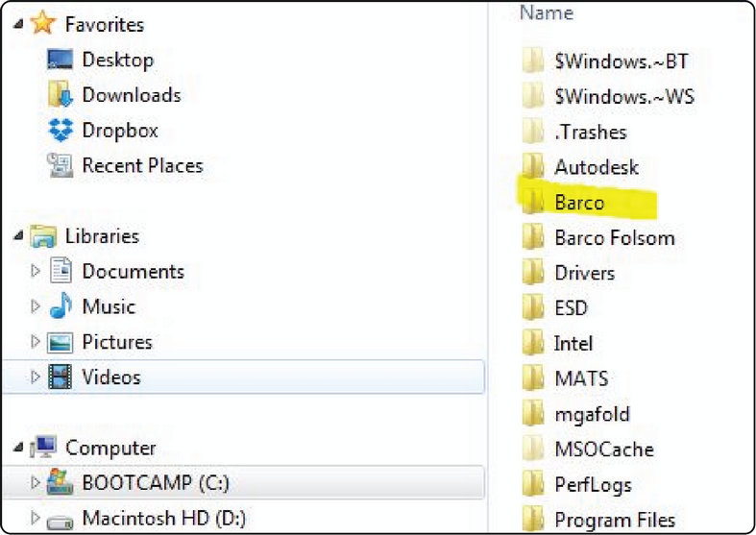The width and height of the screenshot is (756, 535).
Task: Collapse the Favorites group
Action: pos(18,24)
